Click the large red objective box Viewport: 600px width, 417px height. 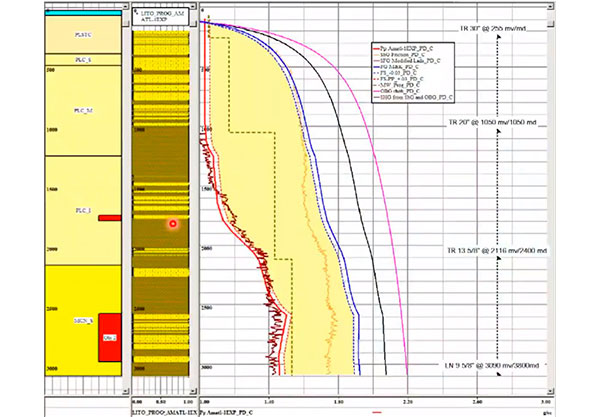point(110,337)
